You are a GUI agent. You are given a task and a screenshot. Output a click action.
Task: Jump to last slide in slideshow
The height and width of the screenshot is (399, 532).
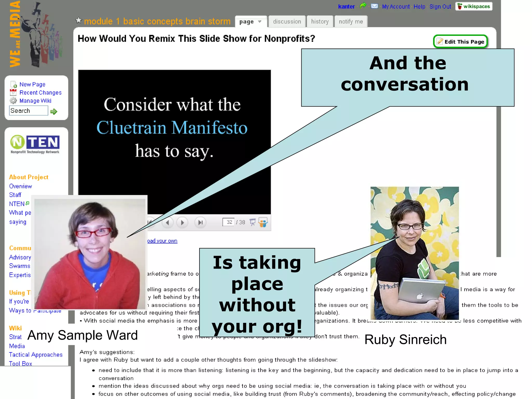pos(200,222)
